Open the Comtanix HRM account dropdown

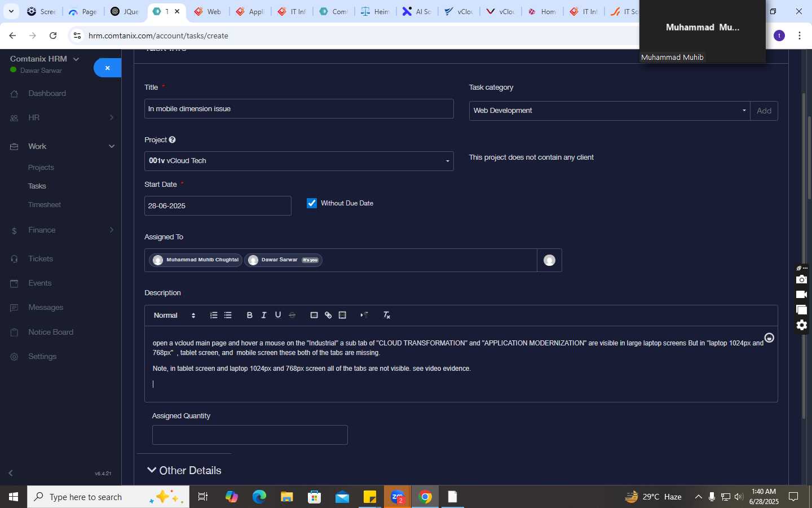click(45, 59)
